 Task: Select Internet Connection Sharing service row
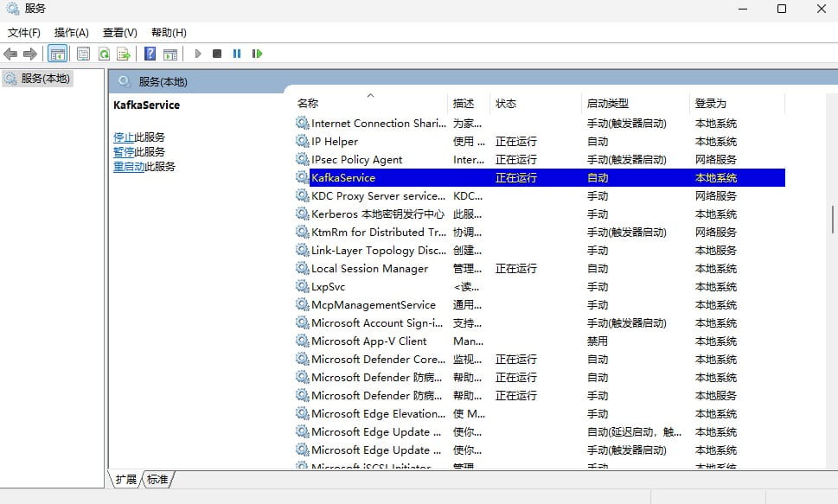pos(541,123)
